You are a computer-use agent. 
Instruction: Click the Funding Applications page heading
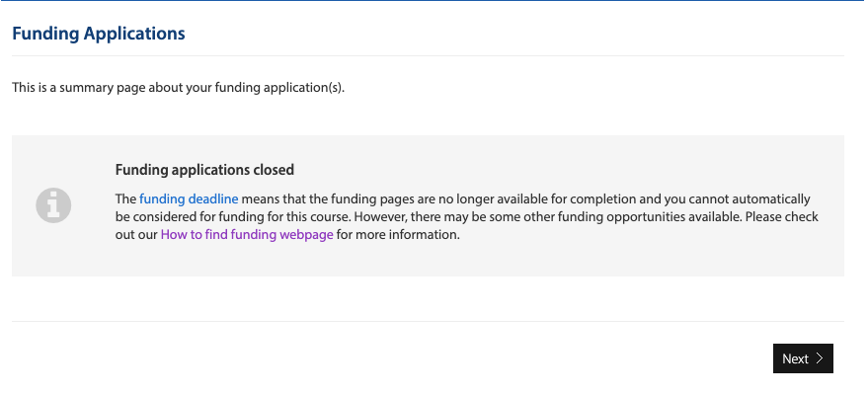[x=99, y=34]
